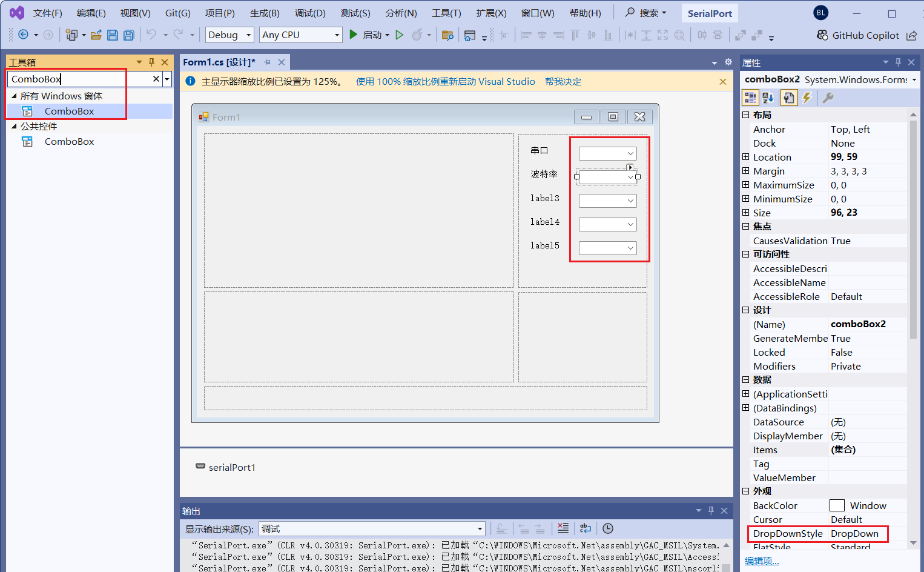Click the 搜索 search box in title bar

645,13
